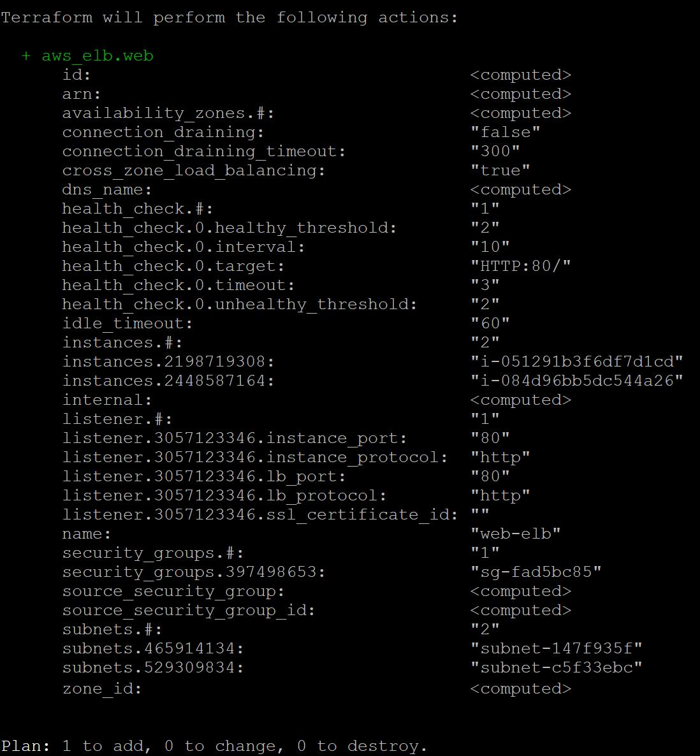Click the name value "web-elb"

click(515, 534)
